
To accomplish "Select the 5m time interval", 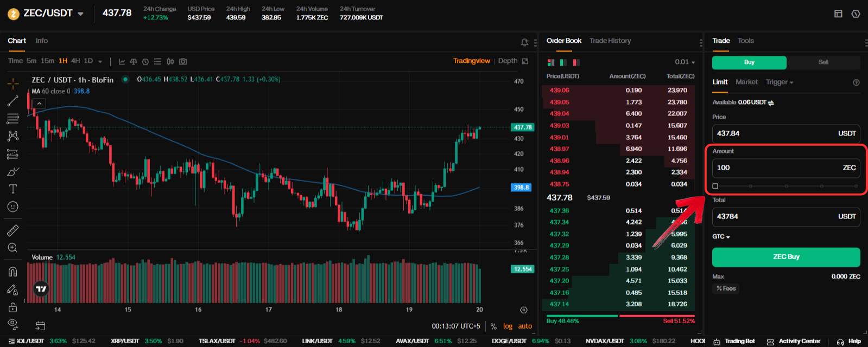I will point(31,61).
